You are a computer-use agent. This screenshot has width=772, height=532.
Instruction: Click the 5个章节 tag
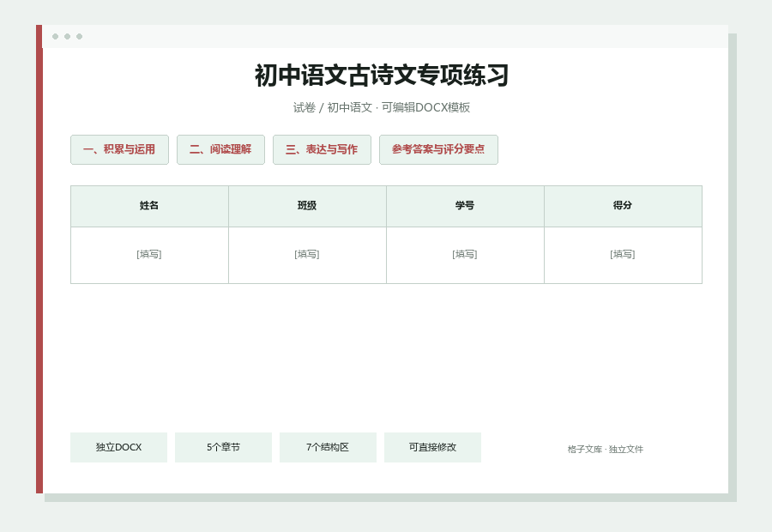[223, 447]
